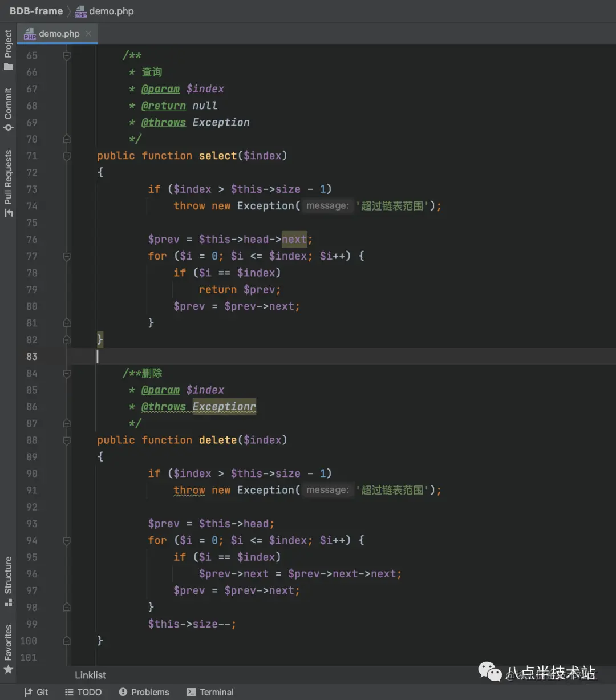The height and width of the screenshot is (700, 616).
Task: Click the Project folder icon in sidebar
Action: pos(8,67)
